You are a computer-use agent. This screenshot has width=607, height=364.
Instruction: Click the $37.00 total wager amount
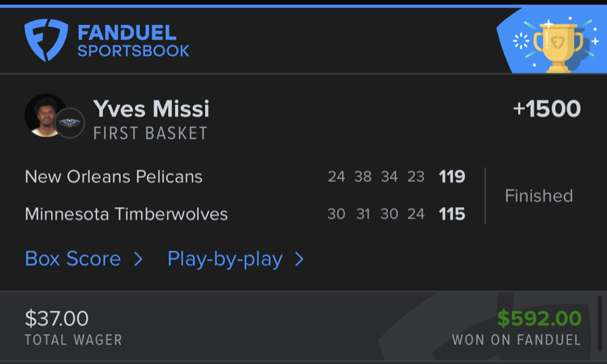[x=57, y=318]
